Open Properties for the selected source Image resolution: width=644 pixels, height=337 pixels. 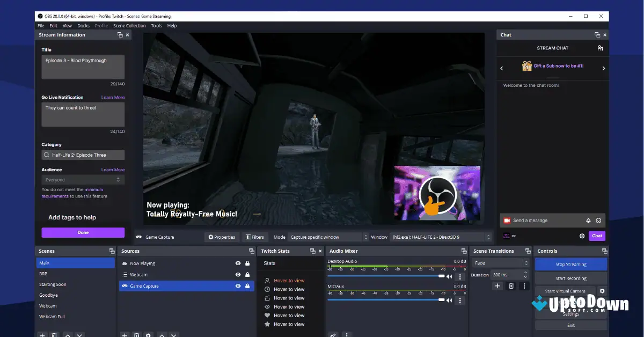pyautogui.click(x=222, y=237)
